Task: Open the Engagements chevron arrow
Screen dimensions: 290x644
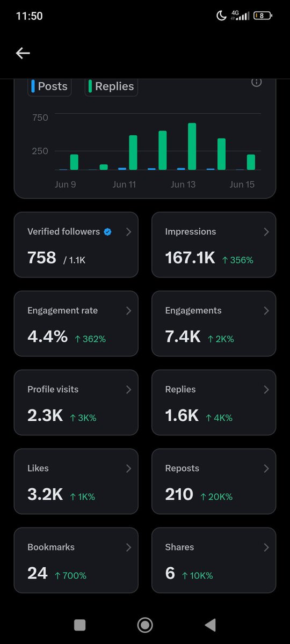Action: tap(266, 311)
